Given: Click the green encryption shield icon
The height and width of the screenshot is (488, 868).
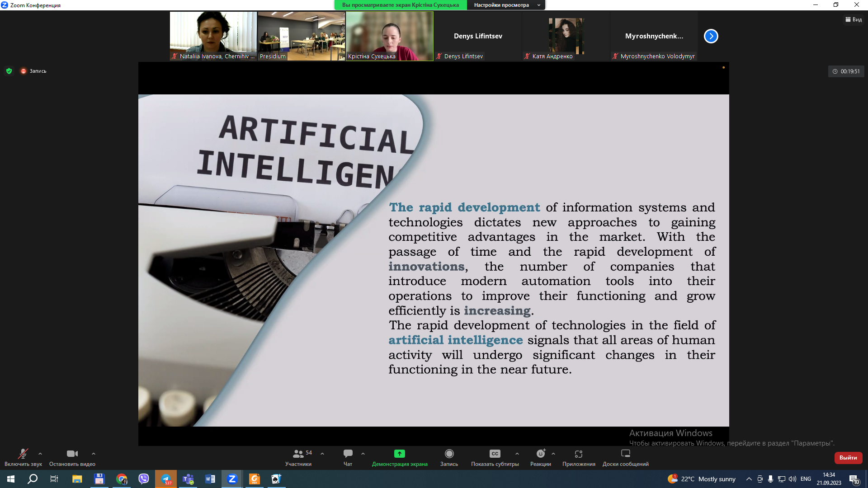Looking at the screenshot, I should (9, 71).
